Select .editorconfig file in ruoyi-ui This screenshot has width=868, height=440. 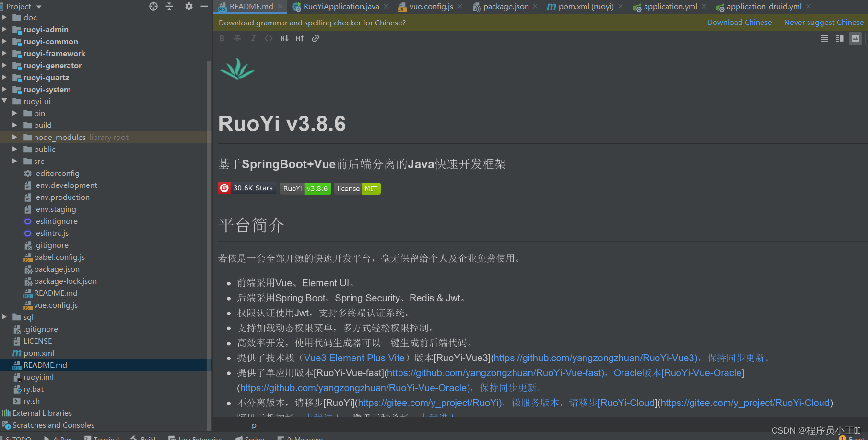click(57, 173)
